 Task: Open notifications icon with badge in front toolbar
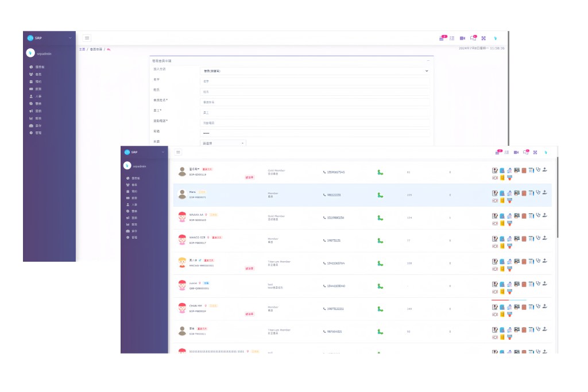point(498,152)
